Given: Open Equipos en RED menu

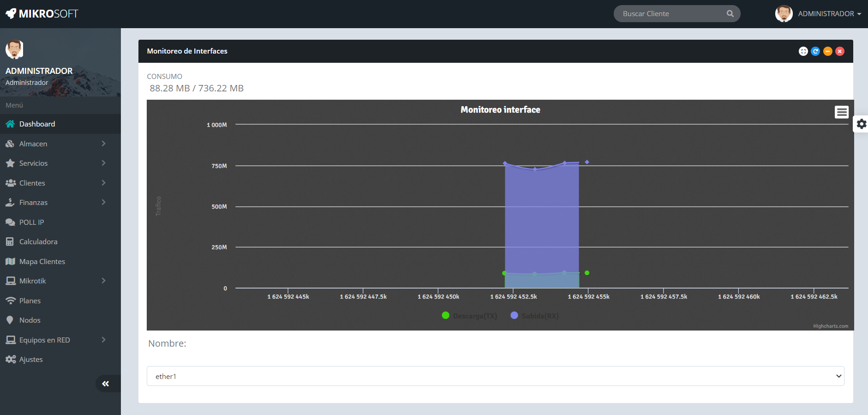Looking at the screenshot, I should coord(60,340).
